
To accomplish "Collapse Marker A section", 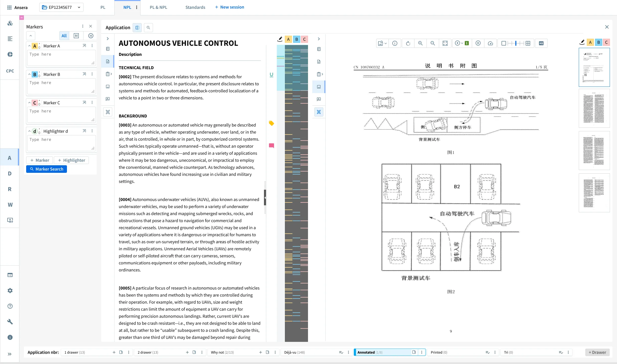I will (x=29, y=46).
